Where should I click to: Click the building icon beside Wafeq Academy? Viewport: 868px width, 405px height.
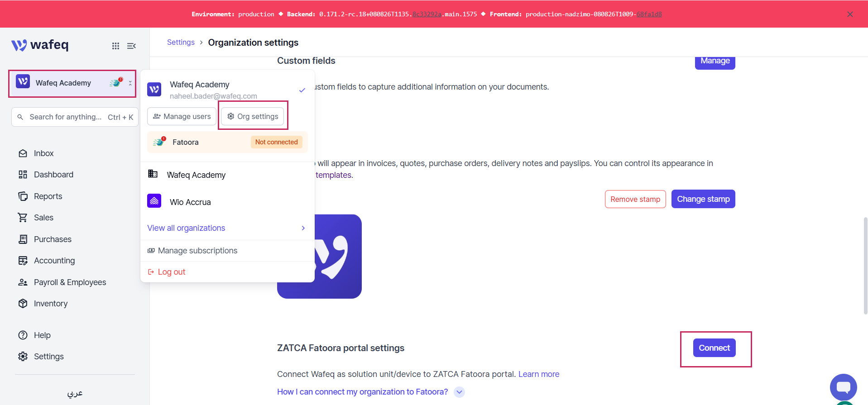pyautogui.click(x=153, y=174)
